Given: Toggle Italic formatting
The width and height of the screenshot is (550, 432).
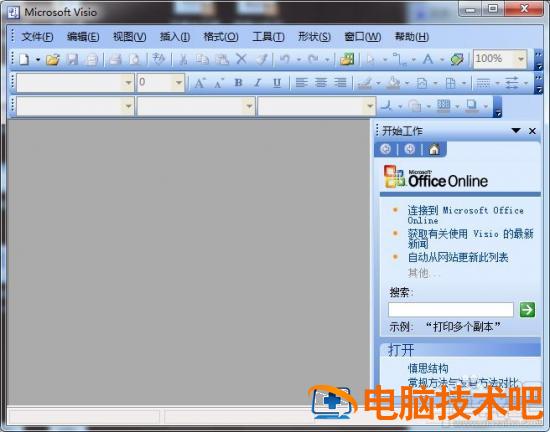Looking at the screenshot, I should (258, 83).
